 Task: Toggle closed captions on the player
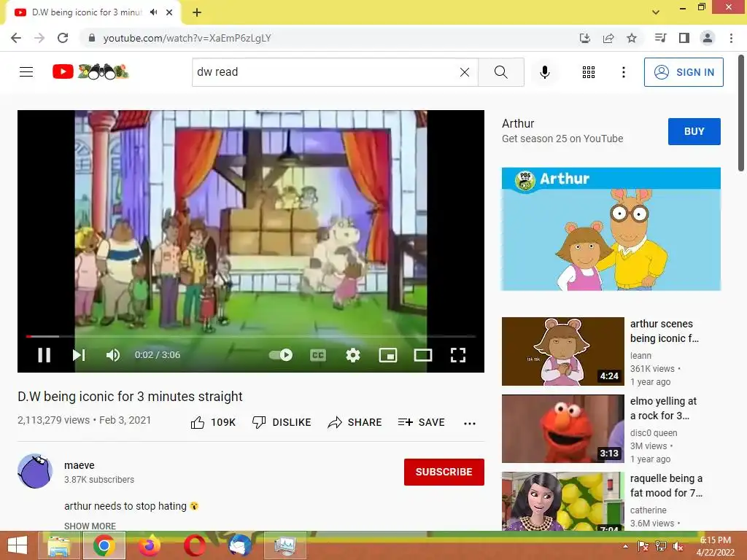coord(318,355)
